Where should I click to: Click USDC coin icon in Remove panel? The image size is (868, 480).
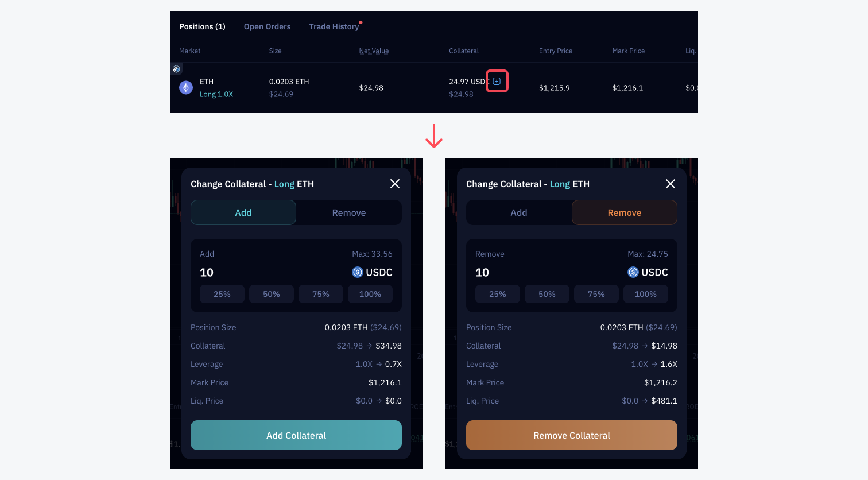click(x=633, y=272)
